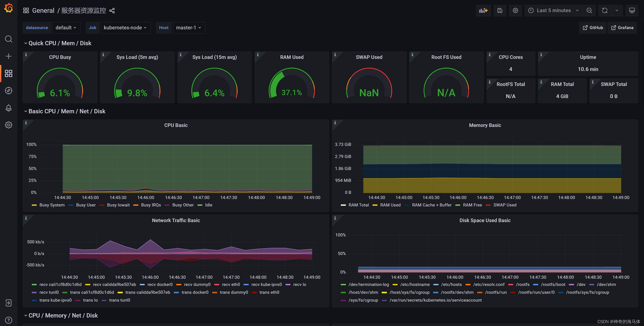This screenshot has width=644, height=326.
Task: Share the dashboard via share icon
Action: tap(112, 11)
